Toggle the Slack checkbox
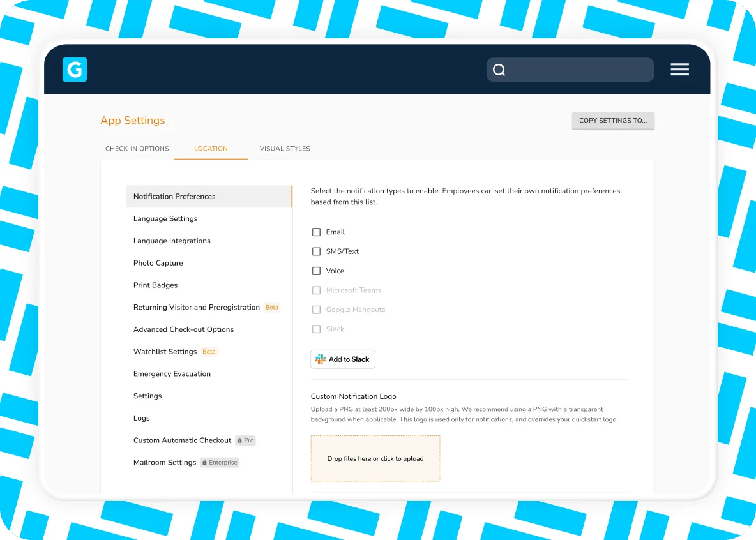The height and width of the screenshot is (540, 756). tap(316, 329)
